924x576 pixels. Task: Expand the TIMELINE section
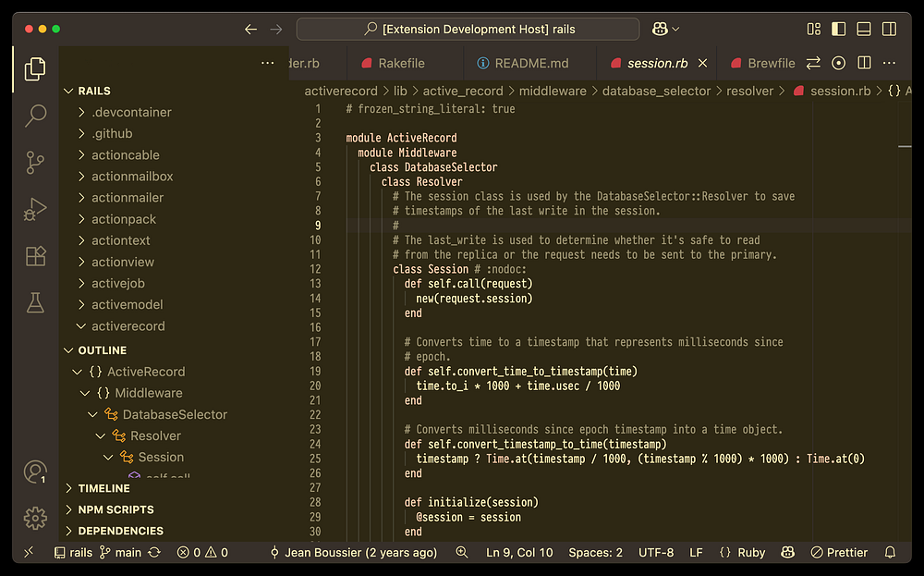click(x=103, y=488)
